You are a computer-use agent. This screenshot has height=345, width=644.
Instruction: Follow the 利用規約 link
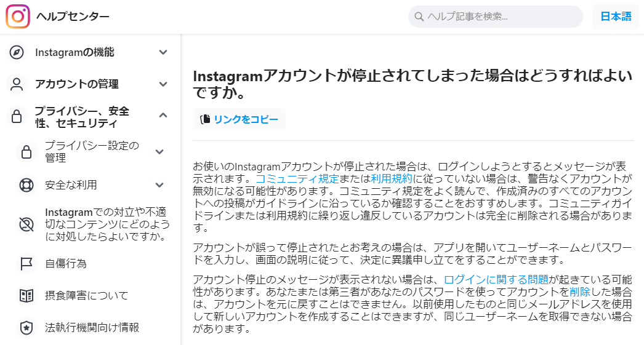(392, 179)
